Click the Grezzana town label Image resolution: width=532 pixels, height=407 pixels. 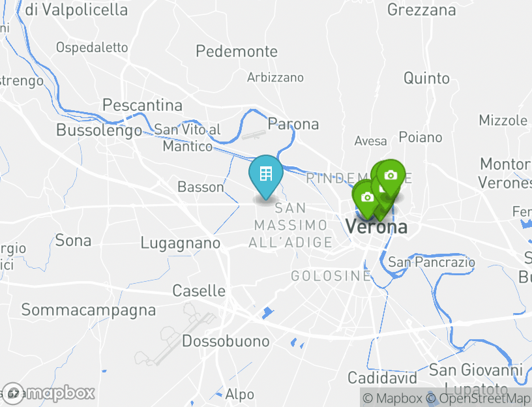tap(422, 10)
